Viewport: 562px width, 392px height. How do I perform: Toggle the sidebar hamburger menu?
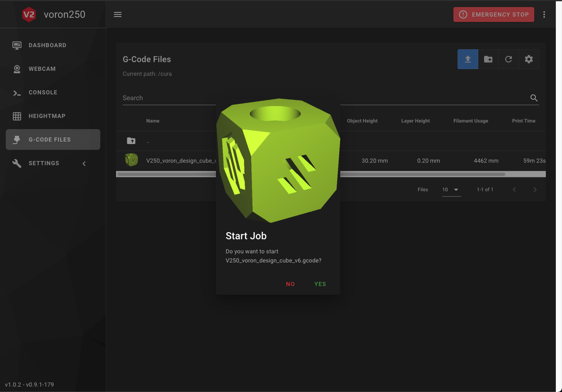pos(118,14)
